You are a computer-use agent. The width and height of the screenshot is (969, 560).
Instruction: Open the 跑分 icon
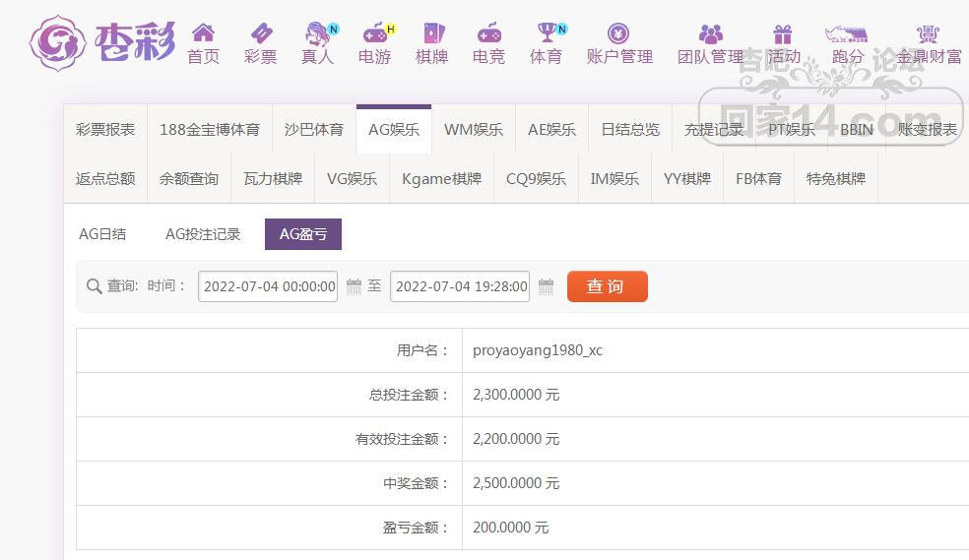pos(846,34)
